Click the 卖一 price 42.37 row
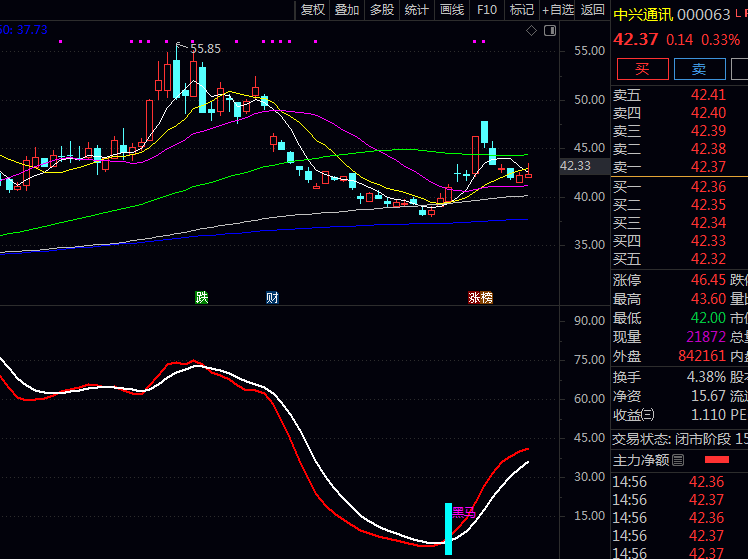748x559 pixels. [679, 167]
